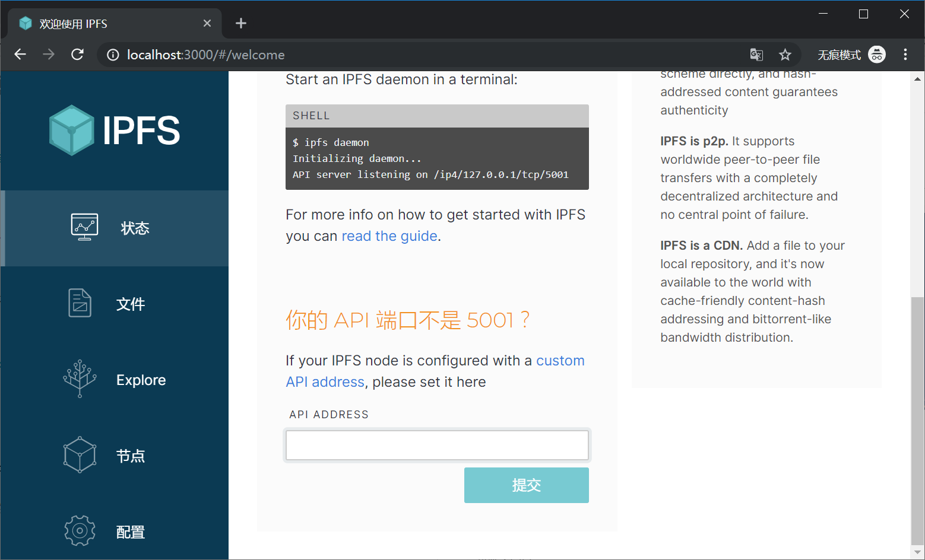Click the 提交 submit button
Screen dimensions: 925x560
click(x=527, y=485)
